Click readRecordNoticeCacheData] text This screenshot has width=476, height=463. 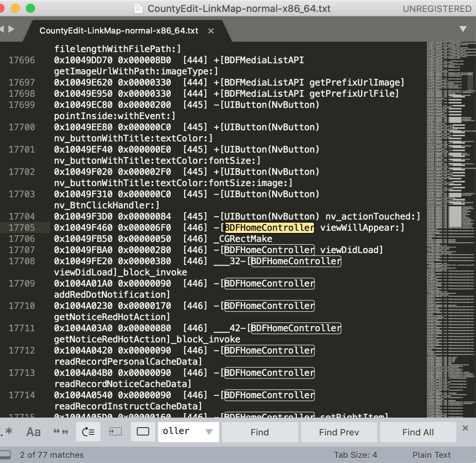tap(123, 384)
